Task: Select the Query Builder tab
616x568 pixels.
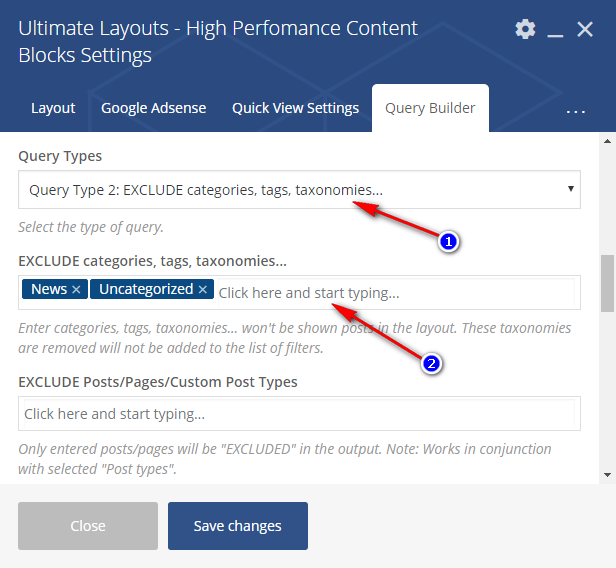Action: click(x=430, y=108)
